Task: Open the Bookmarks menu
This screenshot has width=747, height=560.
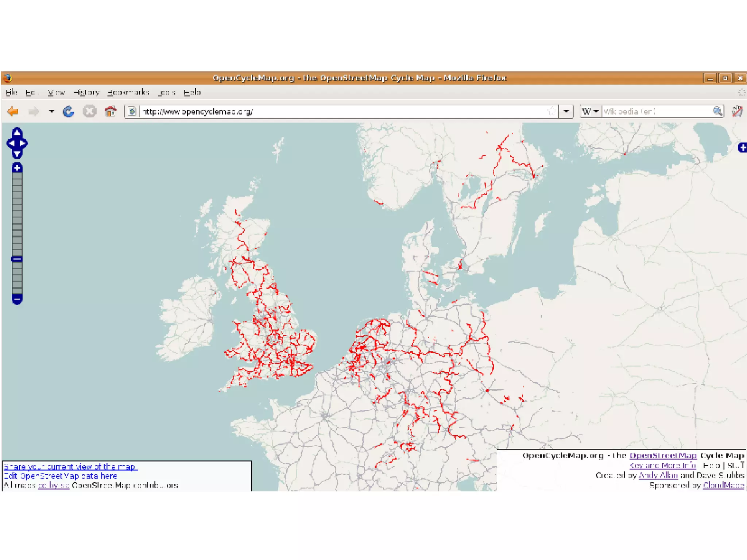Action: coord(128,92)
